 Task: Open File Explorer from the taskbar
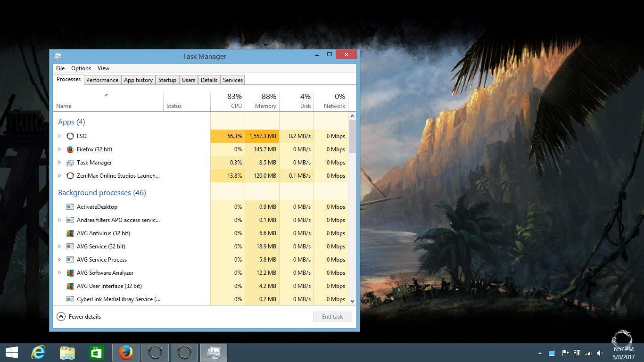coord(67,352)
